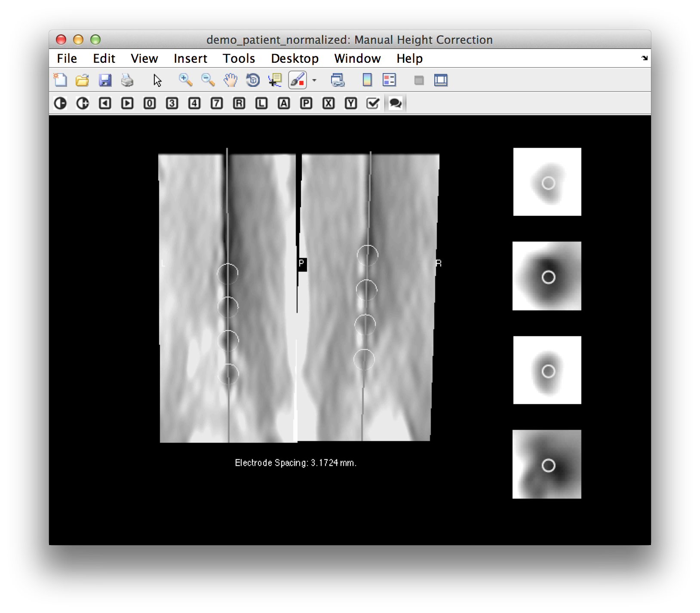Screen dimensions: 700x613
Task: Dock the figure window
Action: [x=441, y=80]
